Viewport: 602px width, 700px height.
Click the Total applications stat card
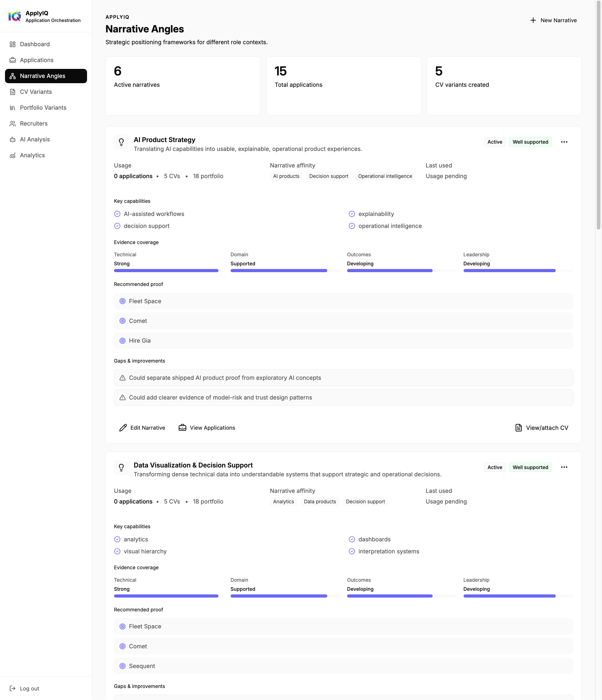pyautogui.click(x=344, y=86)
